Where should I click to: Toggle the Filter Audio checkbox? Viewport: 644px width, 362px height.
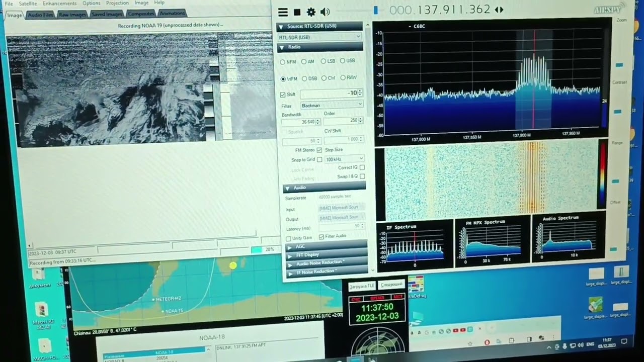[321, 237]
